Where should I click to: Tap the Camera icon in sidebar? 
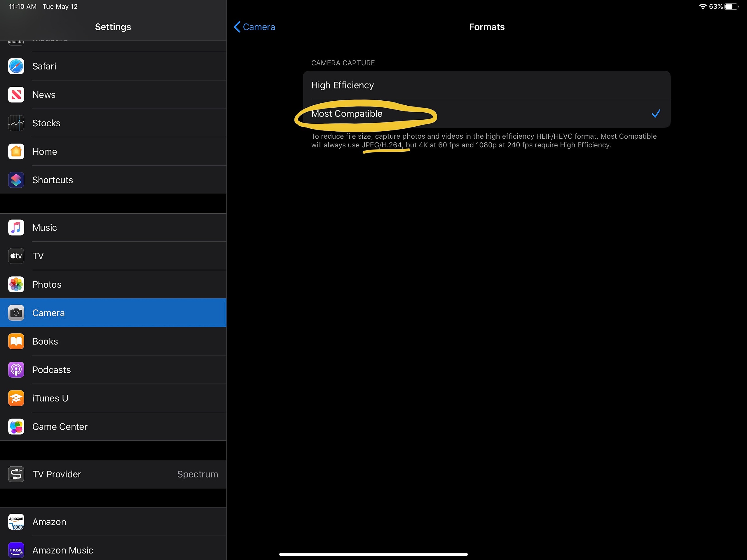tap(16, 313)
